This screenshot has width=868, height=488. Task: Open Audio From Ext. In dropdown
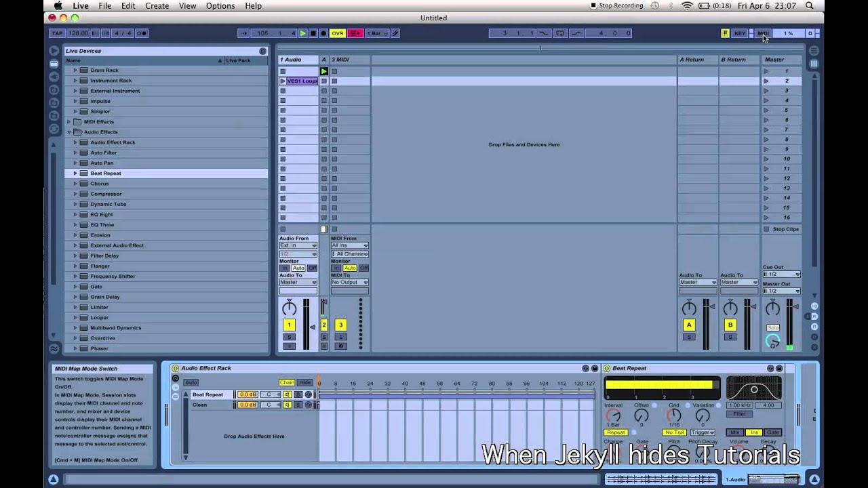pos(298,245)
